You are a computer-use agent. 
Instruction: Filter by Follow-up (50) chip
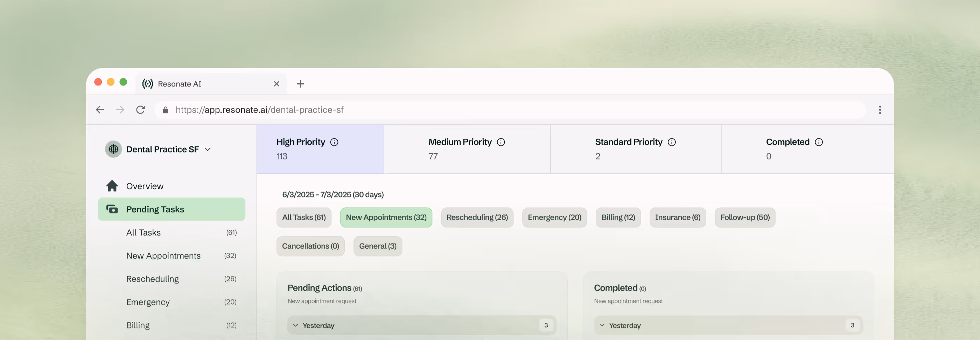(745, 217)
